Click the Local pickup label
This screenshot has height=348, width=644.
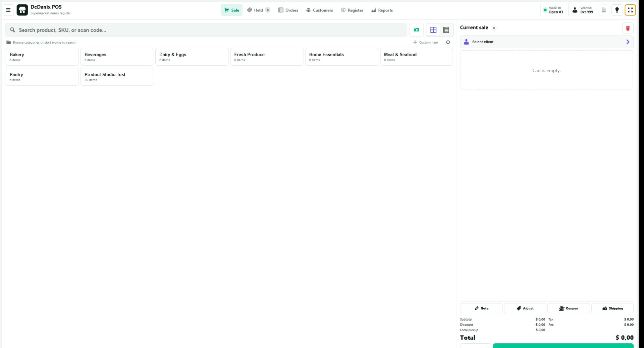coord(469,330)
